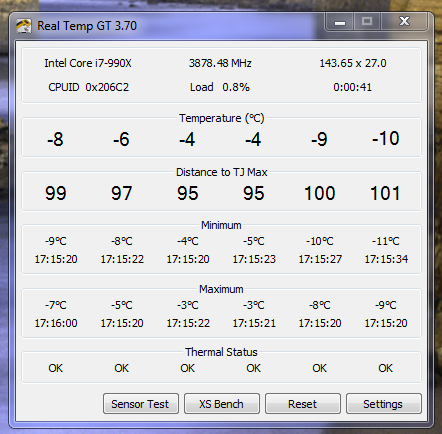This screenshot has height=434, width=442.
Task: Select the 101 distance to TJ Max value
Action: 385,193
